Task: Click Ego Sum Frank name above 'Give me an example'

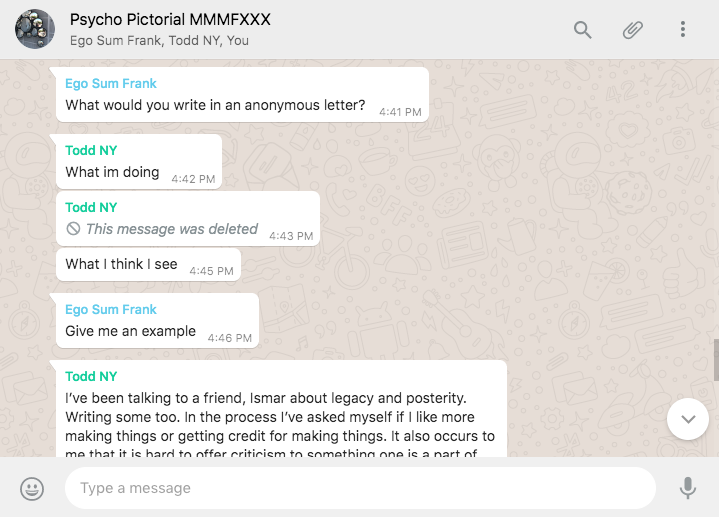Action: 111,310
